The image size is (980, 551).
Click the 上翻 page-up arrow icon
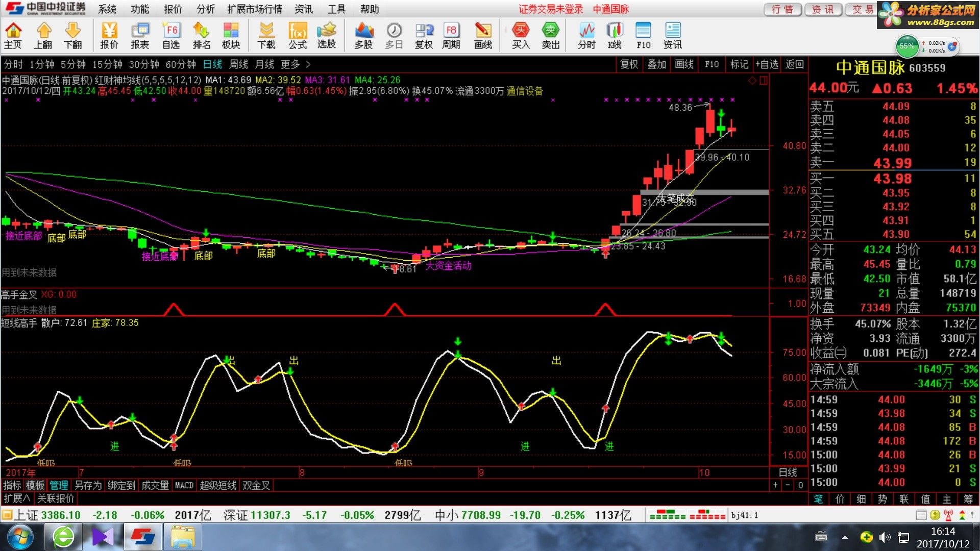pos(43,36)
